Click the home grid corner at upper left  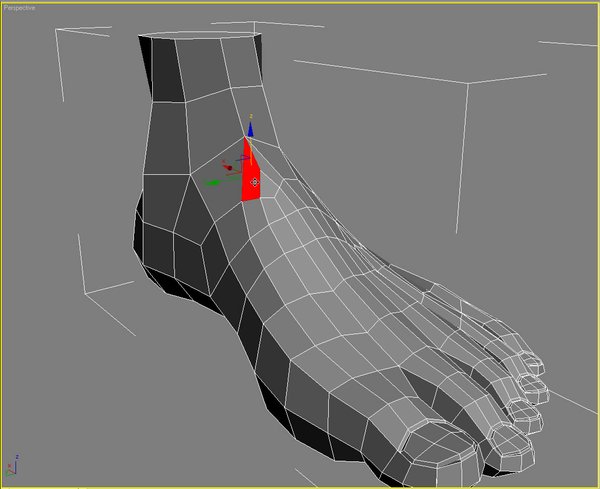(x=60, y=32)
